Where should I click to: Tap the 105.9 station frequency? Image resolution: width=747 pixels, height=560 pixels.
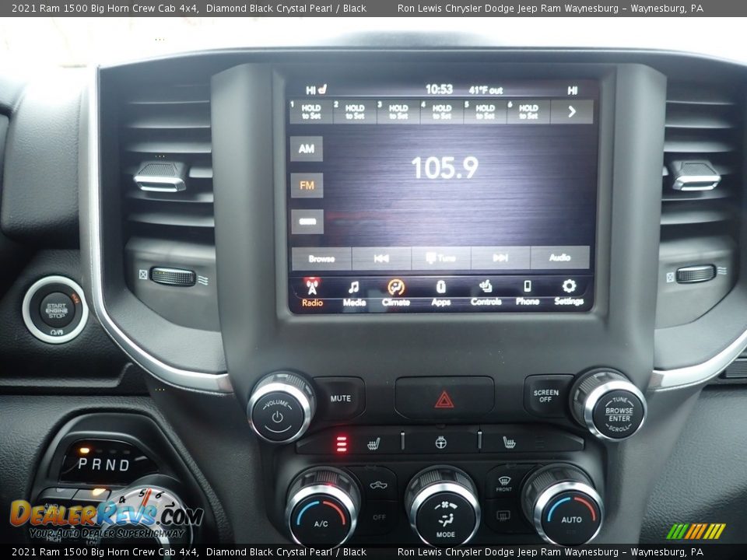[444, 168]
